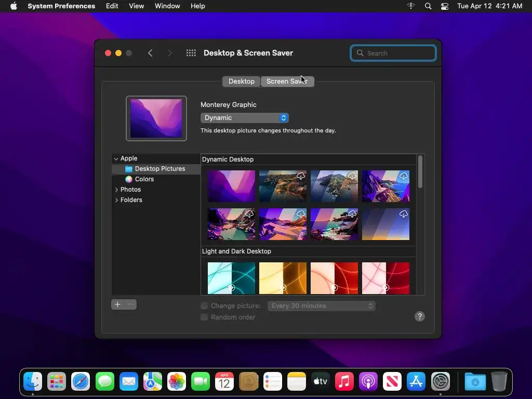Choose teal Light and Dark wallpaper
Image resolution: width=532 pixels, height=399 pixels.
coord(231,278)
